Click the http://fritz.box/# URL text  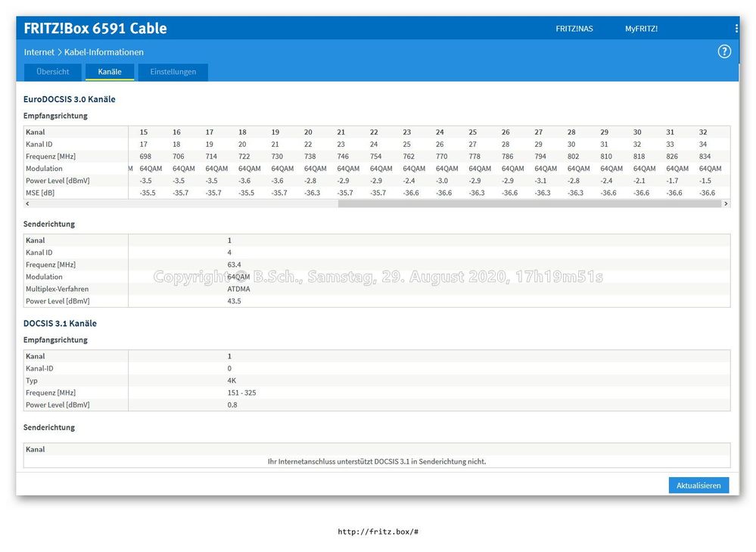tap(378, 532)
